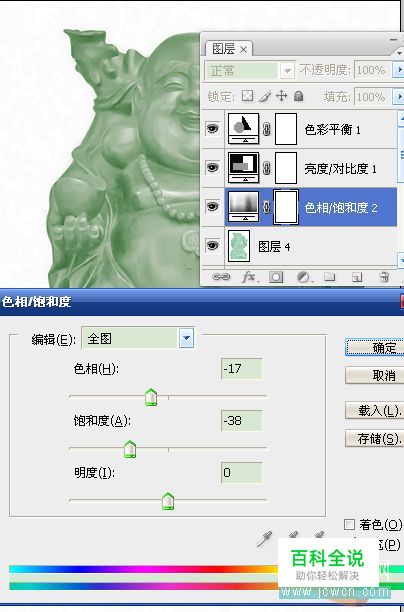Viewport: 404px width, 612px height.
Task: Select the layer mask of 色相/饱和度 2
Action: click(286, 207)
